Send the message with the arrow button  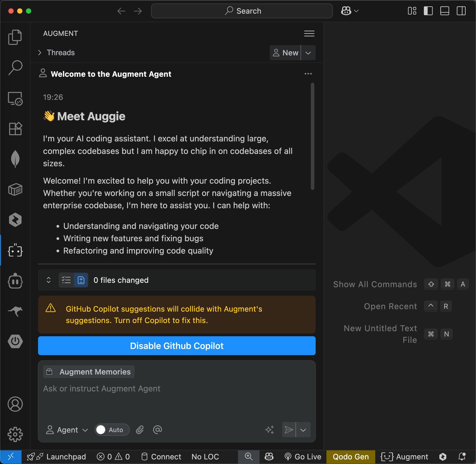(289, 430)
